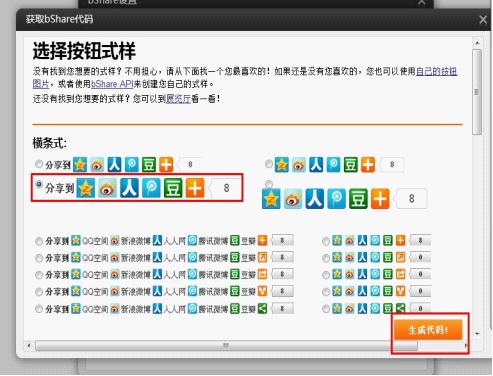Click Sina Weibo icon in highlighted row
The image size is (493, 376).
[108, 188]
